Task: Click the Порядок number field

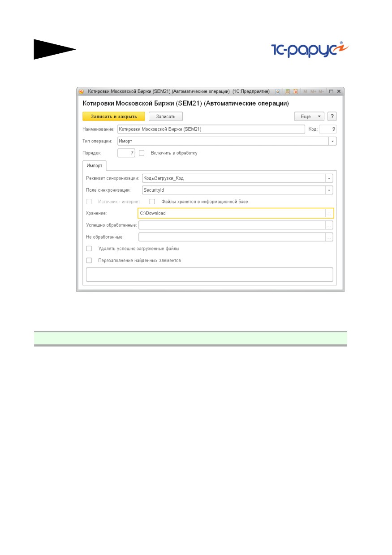Action: pyautogui.click(x=126, y=153)
